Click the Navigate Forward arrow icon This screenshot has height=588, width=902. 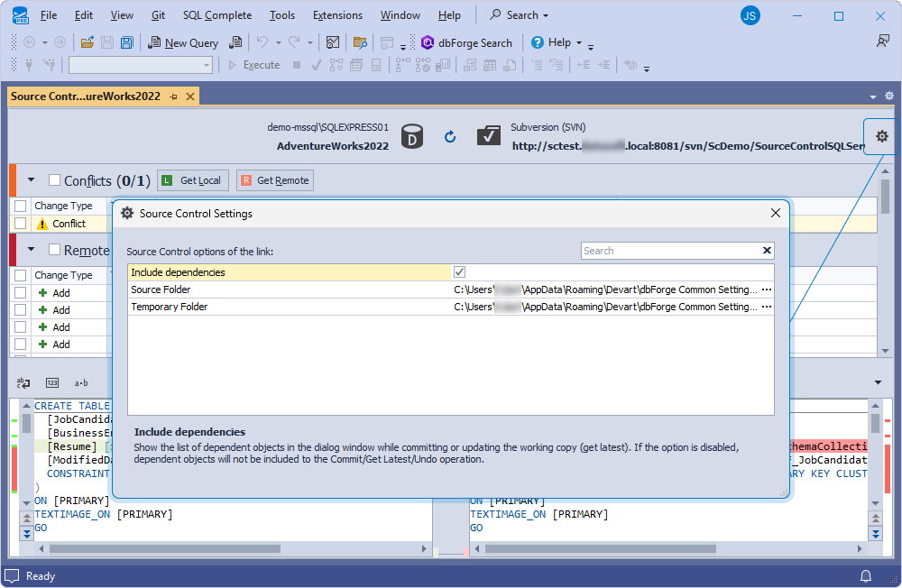tap(60, 42)
